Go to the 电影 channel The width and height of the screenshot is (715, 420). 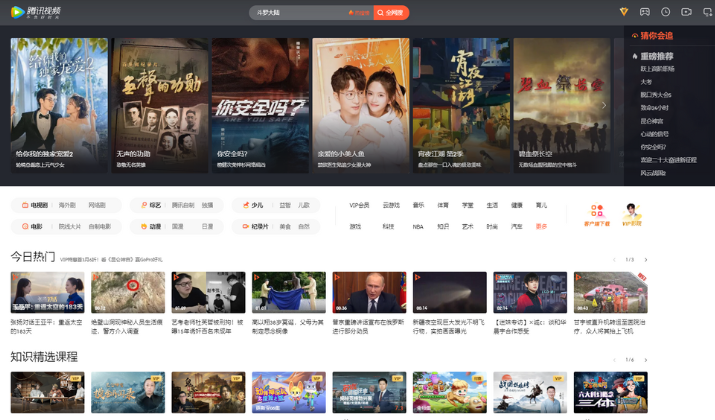(x=32, y=227)
